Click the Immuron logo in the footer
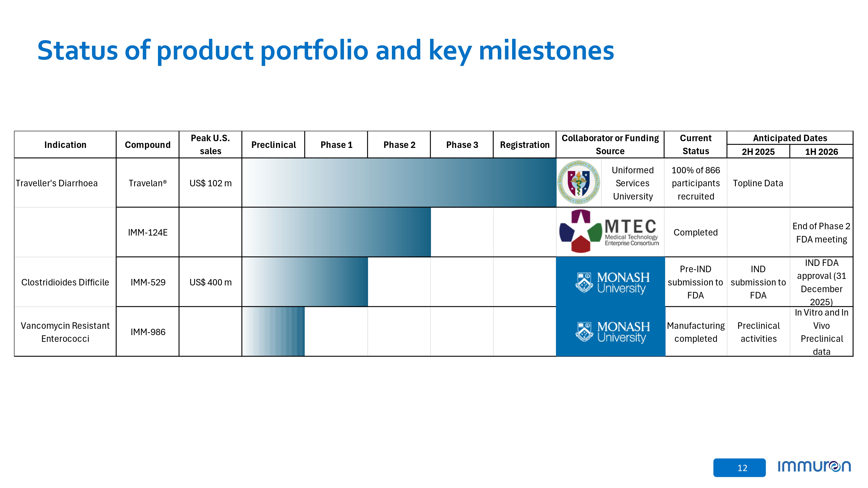868x488 pixels. [814, 467]
